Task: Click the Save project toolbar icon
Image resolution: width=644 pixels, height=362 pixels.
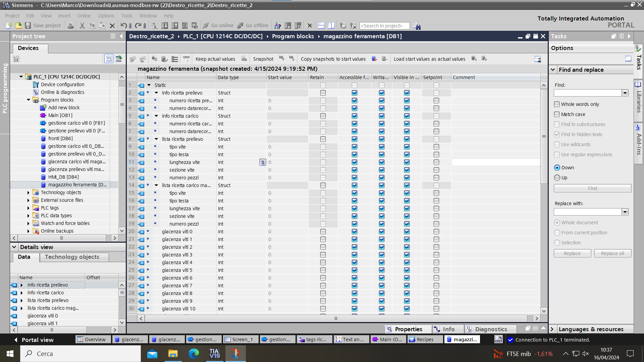Action: pyautogui.click(x=28, y=25)
